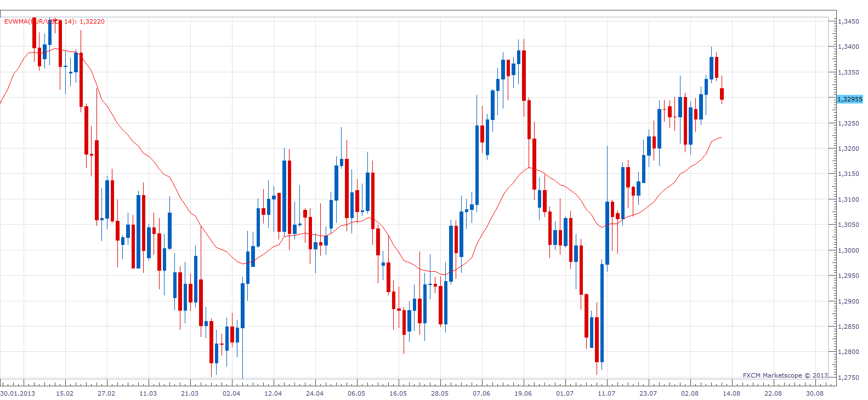This screenshot has width=868, height=400.
Task: Click the 1,2750 price axis label
Action: click(x=849, y=378)
